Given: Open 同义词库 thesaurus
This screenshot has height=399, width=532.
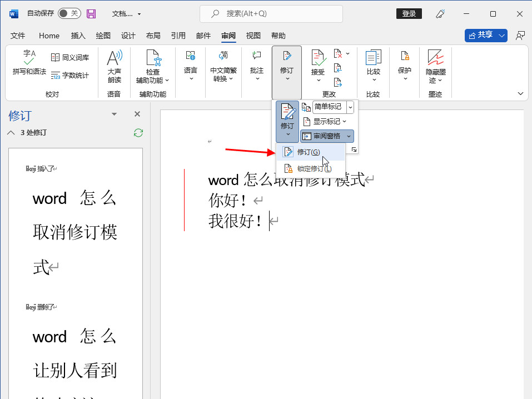Looking at the screenshot, I should [70, 57].
